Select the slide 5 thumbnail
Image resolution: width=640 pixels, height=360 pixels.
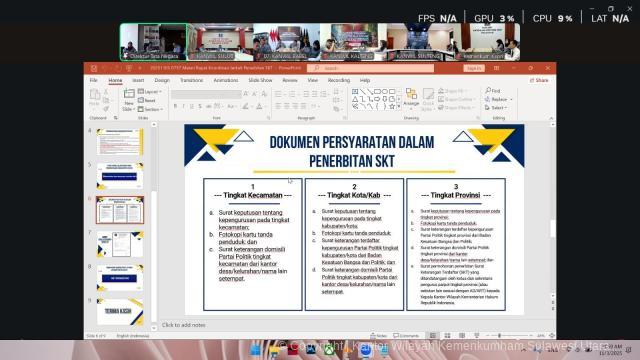pos(120,176)
